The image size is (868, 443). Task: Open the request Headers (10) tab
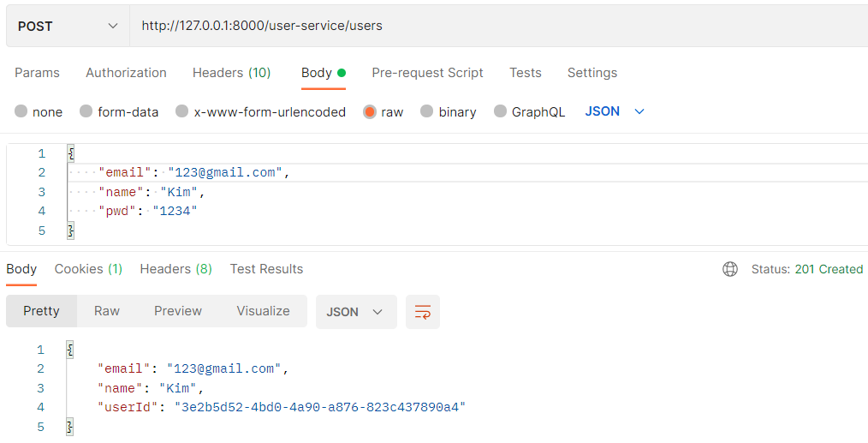pyautogui.click(x=231, y=73)
